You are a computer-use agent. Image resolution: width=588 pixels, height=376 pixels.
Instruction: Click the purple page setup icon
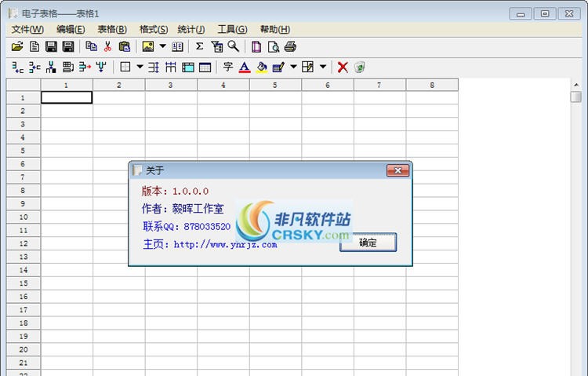(x=256, y=46)
